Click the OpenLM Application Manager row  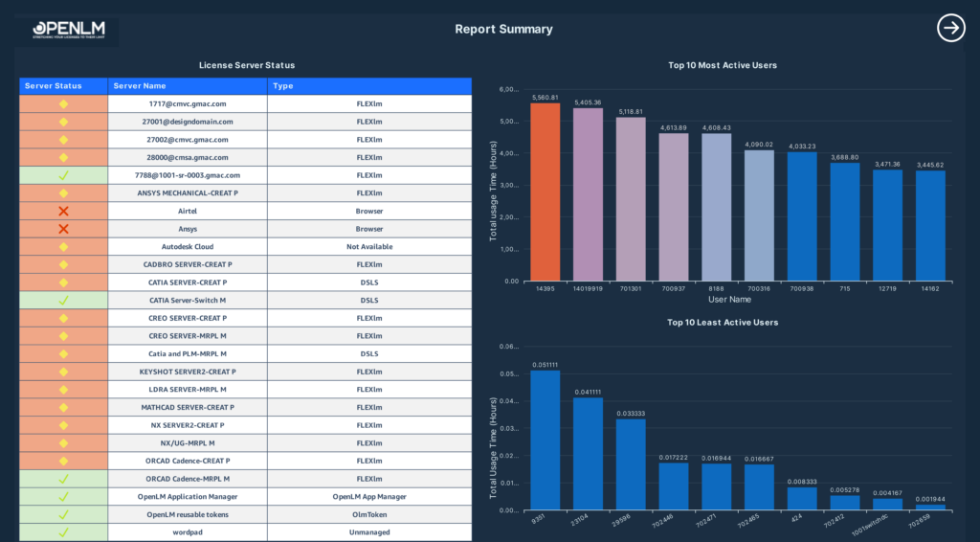click(246, 496)
